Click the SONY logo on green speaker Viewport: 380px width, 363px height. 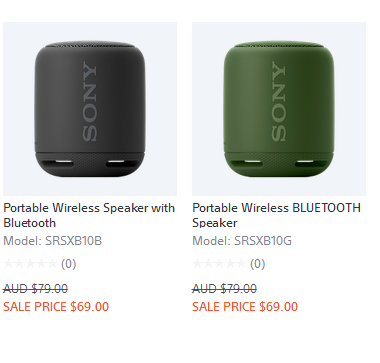tap(279, 101)
